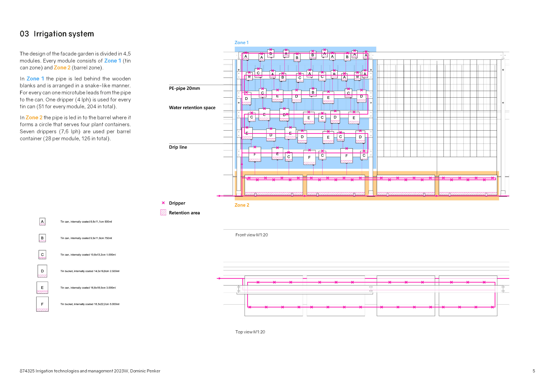Click the legend icon for tin can B

(42, 238)
